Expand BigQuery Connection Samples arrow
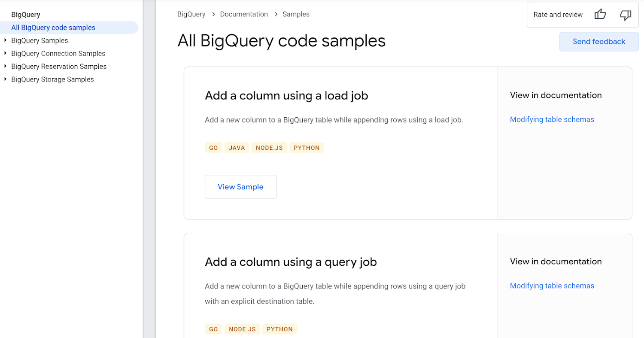 click(5, 53)
